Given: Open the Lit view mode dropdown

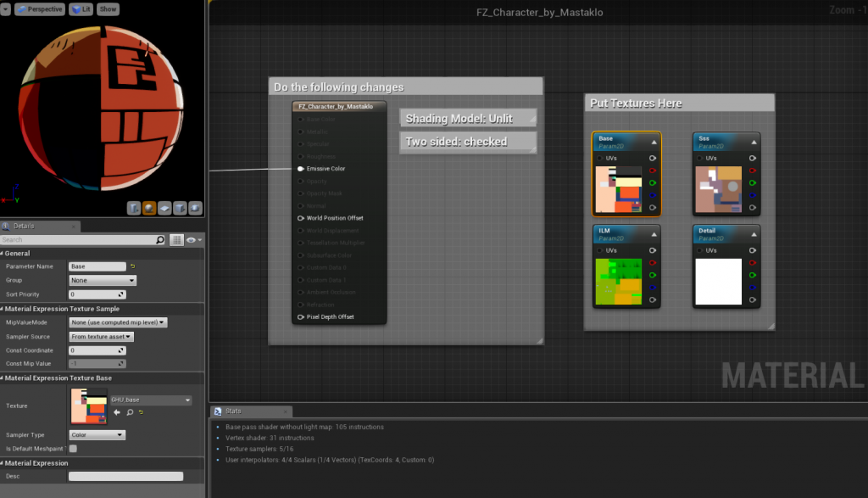Looking at the screenshot, I should click(x=81, y=8).
